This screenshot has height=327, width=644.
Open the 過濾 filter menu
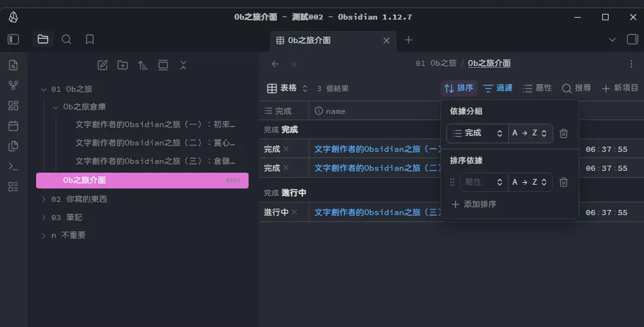(498, 89)
